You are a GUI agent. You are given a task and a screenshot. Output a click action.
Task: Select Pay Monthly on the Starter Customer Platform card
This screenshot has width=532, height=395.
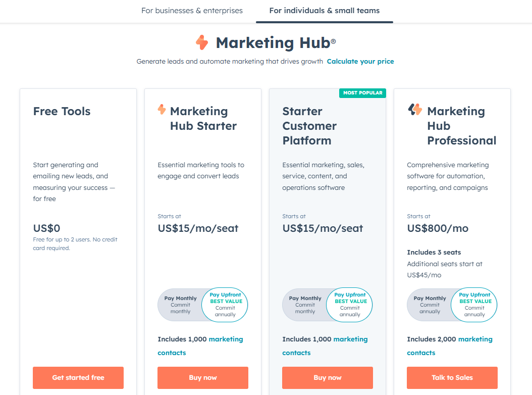pos(304,305)
